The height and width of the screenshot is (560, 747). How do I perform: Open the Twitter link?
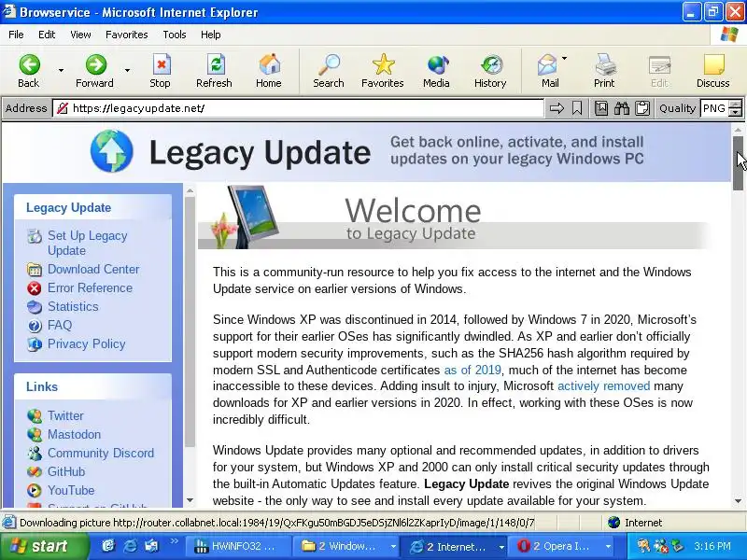point(65,415)
